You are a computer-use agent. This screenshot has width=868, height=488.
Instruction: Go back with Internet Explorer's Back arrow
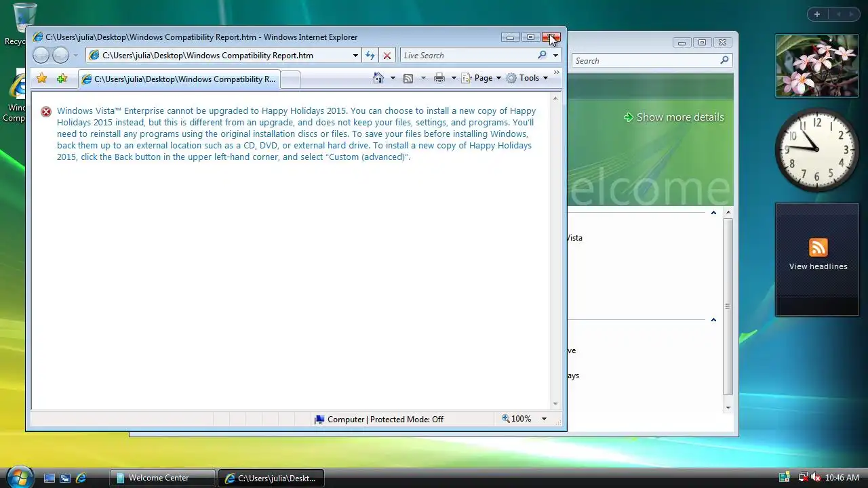click(41, 56)
